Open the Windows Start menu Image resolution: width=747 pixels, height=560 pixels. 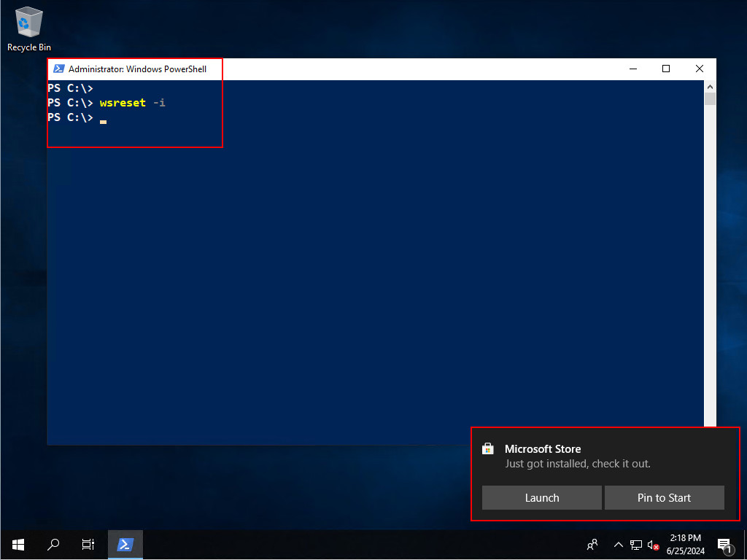pos(18,544)
